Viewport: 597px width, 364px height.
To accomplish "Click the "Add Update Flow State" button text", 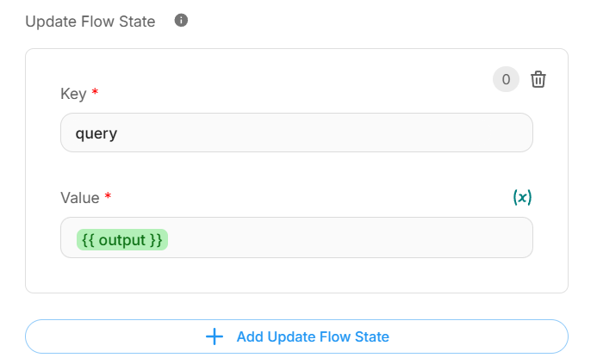I will (313, 336).
